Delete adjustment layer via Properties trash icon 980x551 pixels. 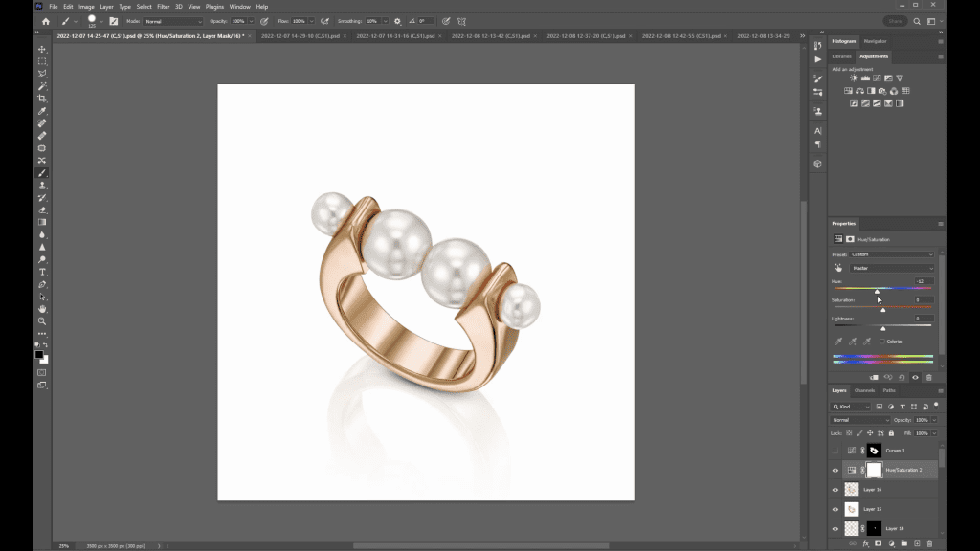coord(928,377)
